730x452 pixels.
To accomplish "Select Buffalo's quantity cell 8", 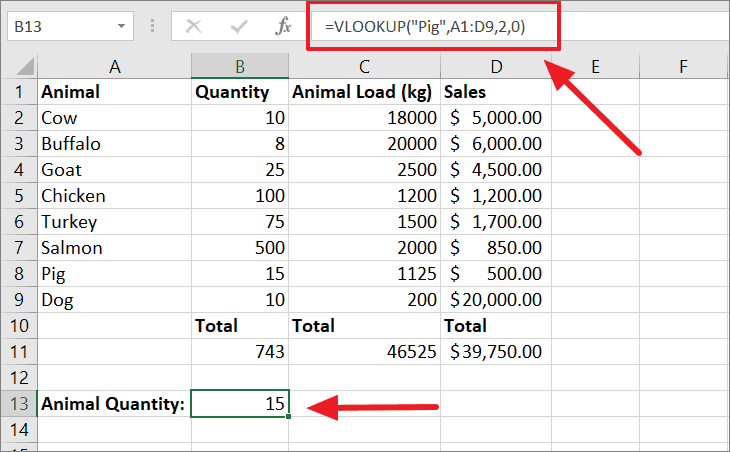I will click(240, 144).
